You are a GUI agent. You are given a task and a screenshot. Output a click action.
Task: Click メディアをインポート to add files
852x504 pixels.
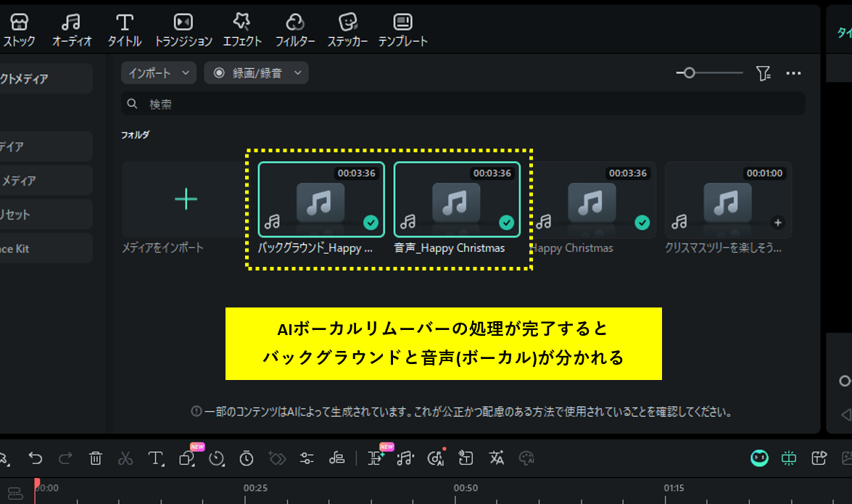click(x=186, y=200)
